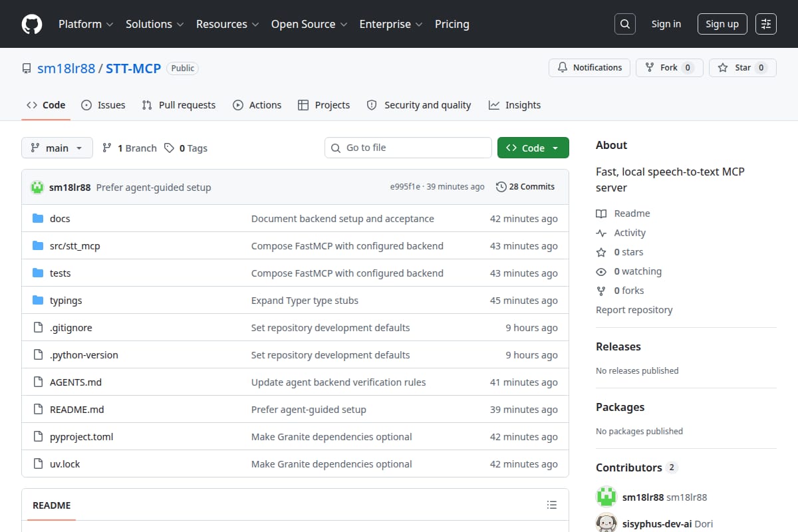Click the AGENTS.md file icon

click(x=38, y=382)
